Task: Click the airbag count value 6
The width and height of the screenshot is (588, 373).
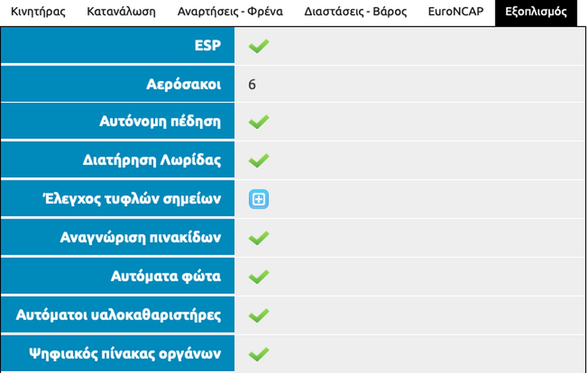Action: pyautogui.click(x=252, y=85)
